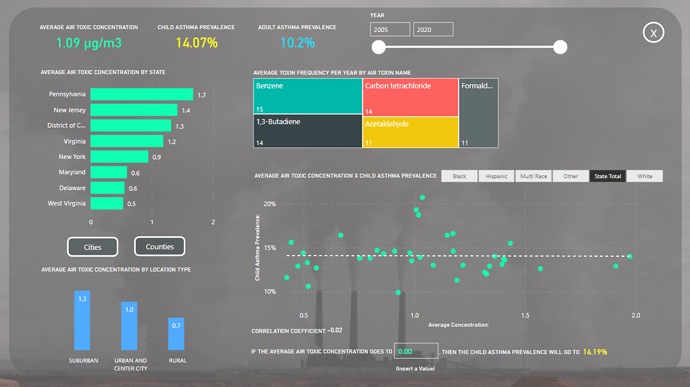Select the West Virginia bar
This screenshot has width=690, height=387.
coord(107,203)
